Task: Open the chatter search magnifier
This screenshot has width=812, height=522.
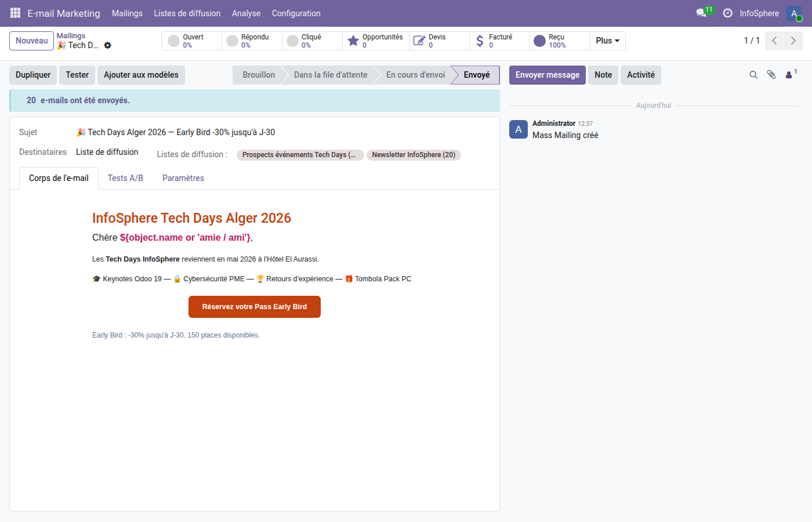Action: click(753, 75)
